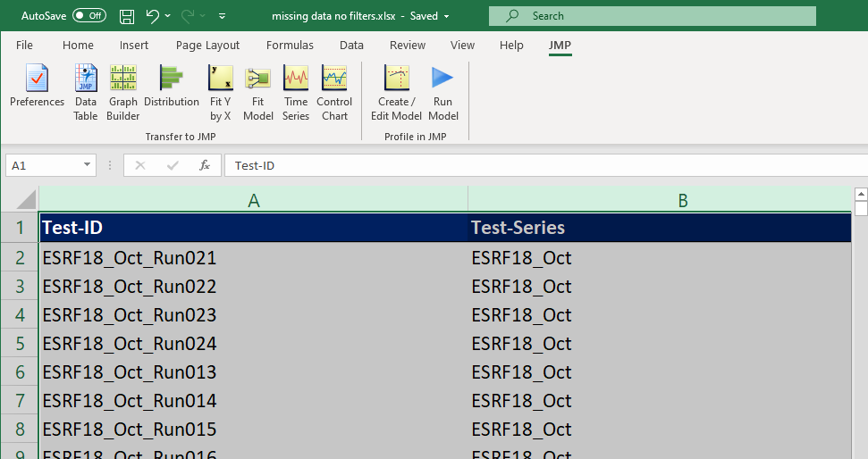Open Control Chart tool
Screen dimensions: 868x459
pos(334,91)
